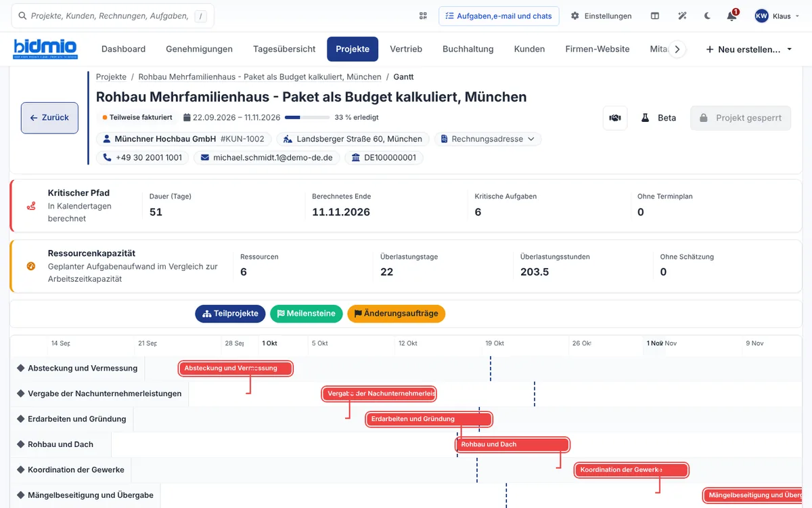Select Vergabe der Nachunternehmerleistungen Gantt bar
The height and width of the screenshot is (508, 812).
point(380,394)
